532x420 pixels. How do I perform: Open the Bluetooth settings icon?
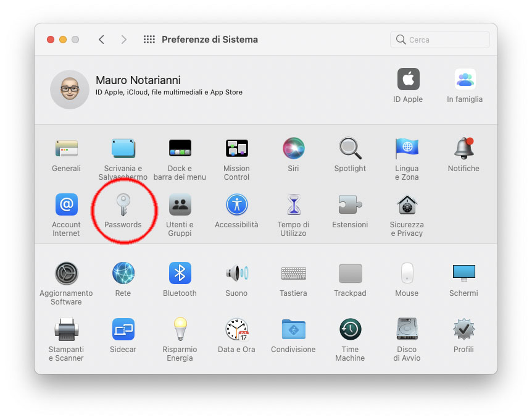180,273
